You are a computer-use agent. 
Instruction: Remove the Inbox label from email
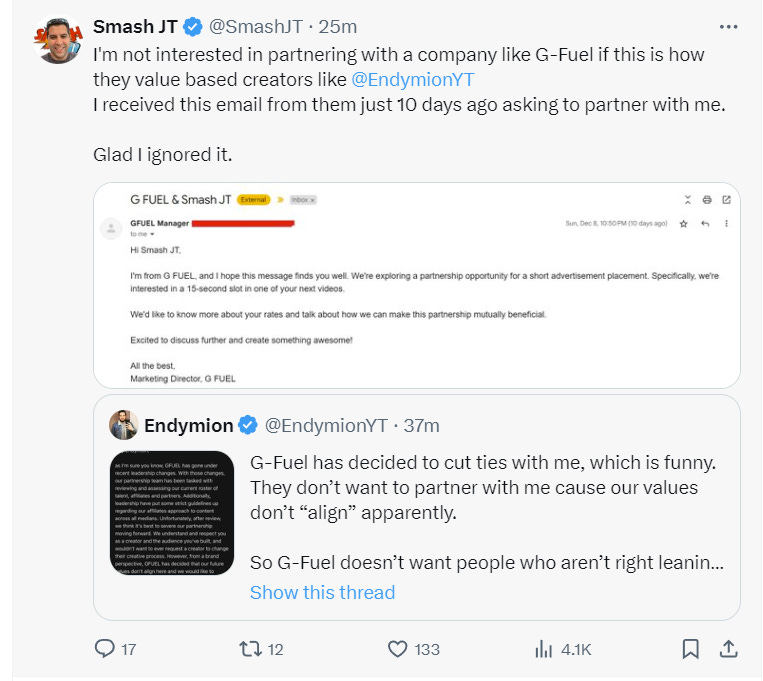click(x=312, y=200)
